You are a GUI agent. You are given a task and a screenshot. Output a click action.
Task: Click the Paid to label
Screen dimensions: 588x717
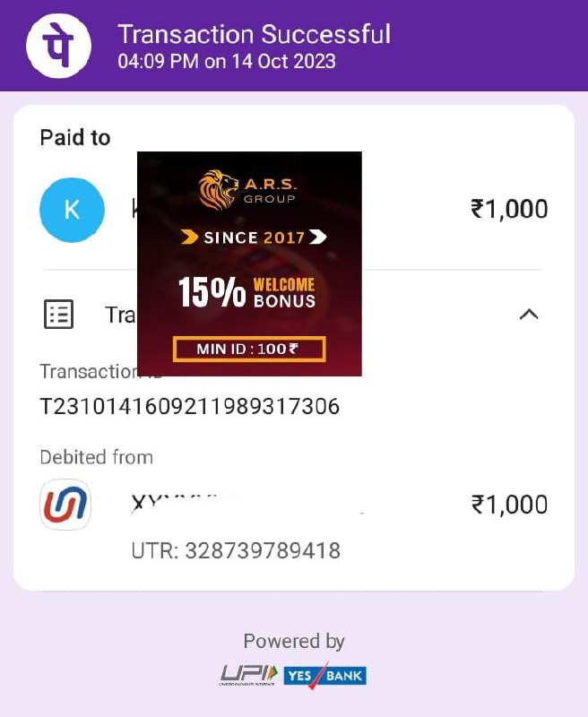coord(75,138)
